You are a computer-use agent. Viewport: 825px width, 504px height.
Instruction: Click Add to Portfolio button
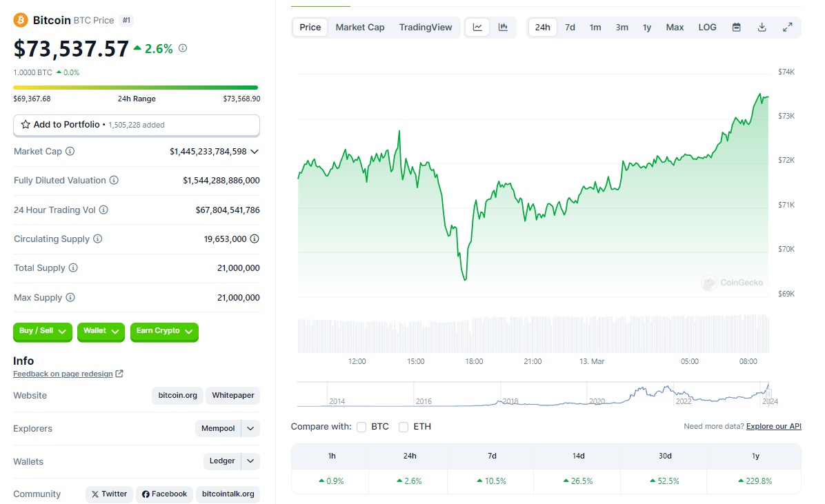point(137,125)
